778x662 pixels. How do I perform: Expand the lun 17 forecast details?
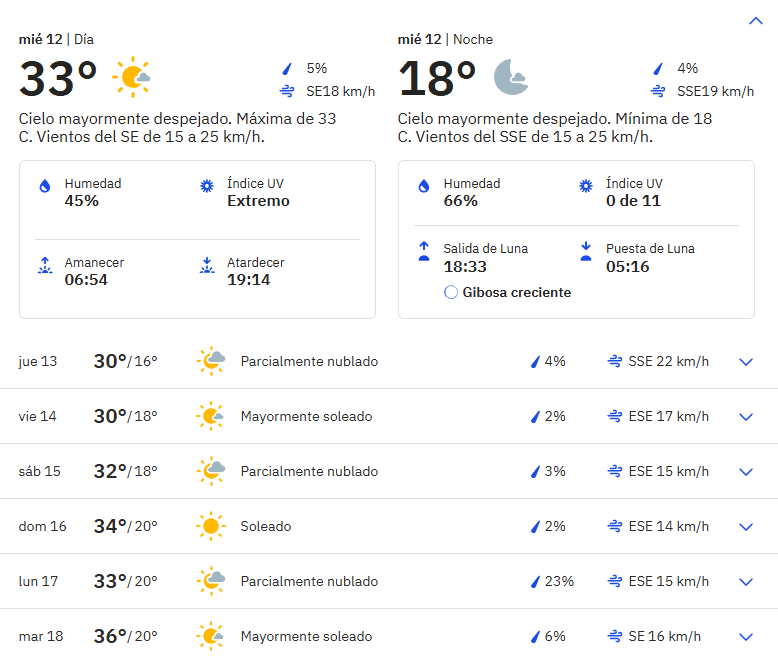tap(745, 582)
